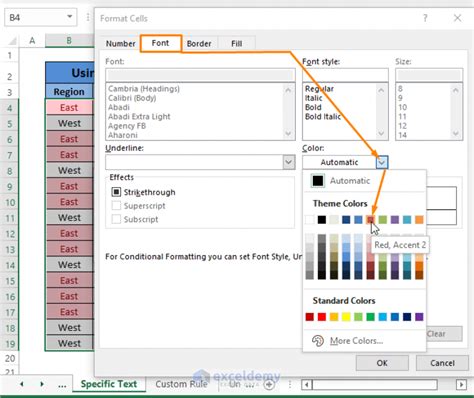Image resolution: width=474 pixels, height=398 pixels.
Task: Open the Format Cells help question mark
Action: click(x=425, y=18)
